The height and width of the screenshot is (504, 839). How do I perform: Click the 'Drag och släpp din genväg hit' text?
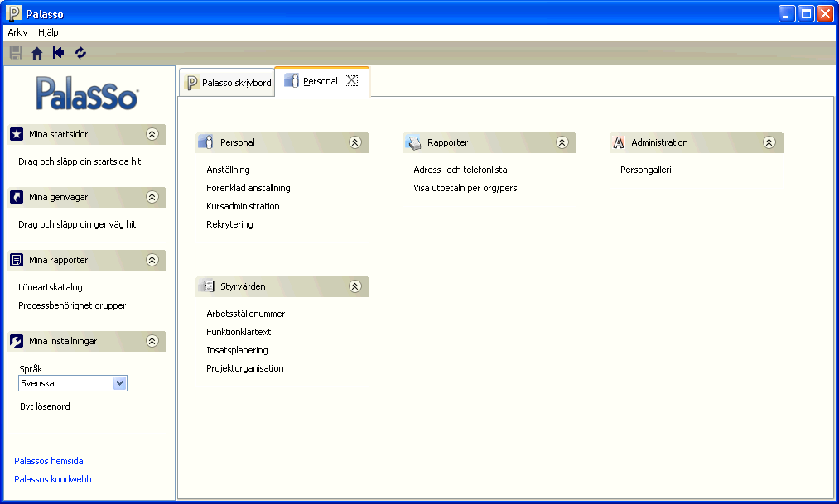(x=77, y=224)
